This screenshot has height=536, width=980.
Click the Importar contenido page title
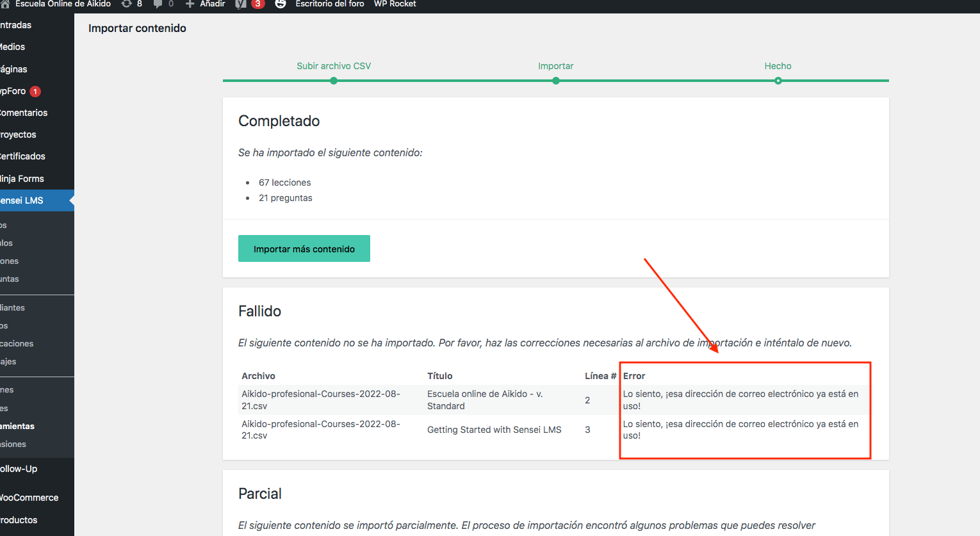pos(137,28)
